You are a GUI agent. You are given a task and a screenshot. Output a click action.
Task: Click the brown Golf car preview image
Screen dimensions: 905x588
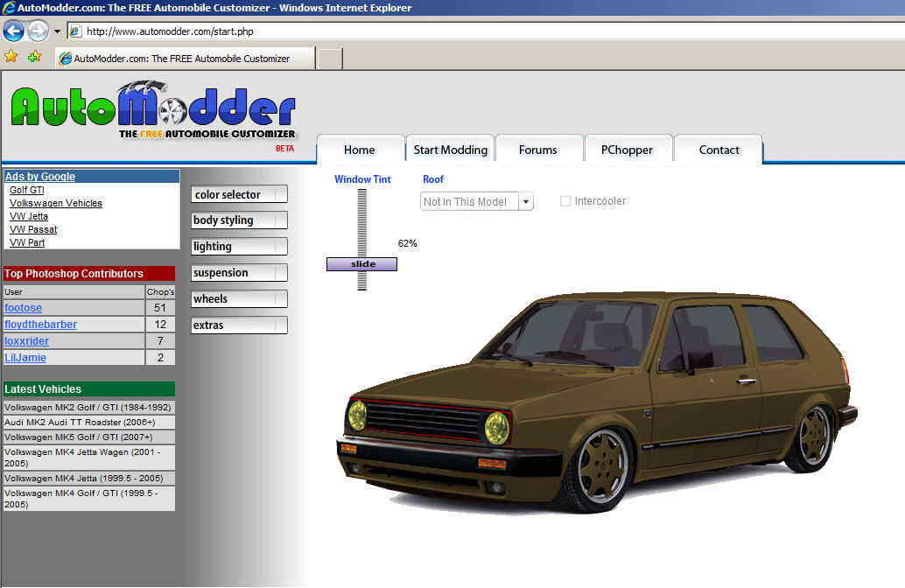(x=596, y=402)
